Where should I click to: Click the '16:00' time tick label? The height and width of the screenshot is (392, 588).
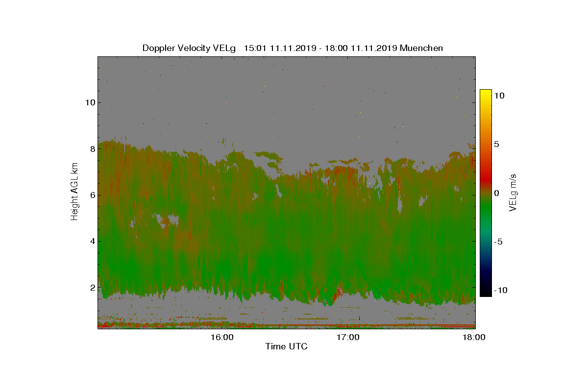pos(222,337)
